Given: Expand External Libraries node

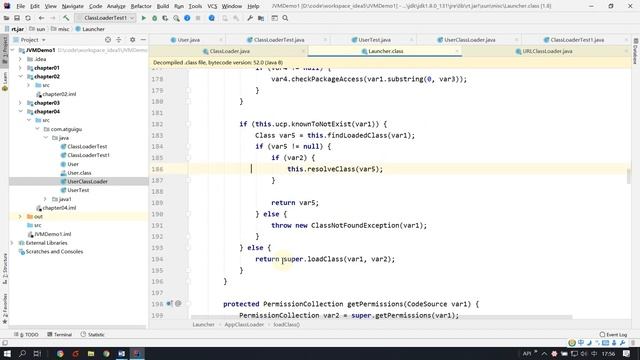Looking at the screenshot, I should pos(12,243).
